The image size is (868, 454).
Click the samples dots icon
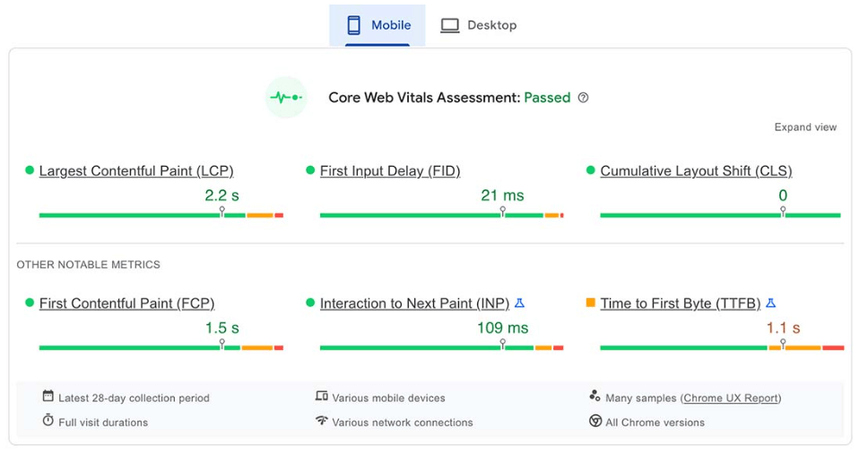[595, 396]
